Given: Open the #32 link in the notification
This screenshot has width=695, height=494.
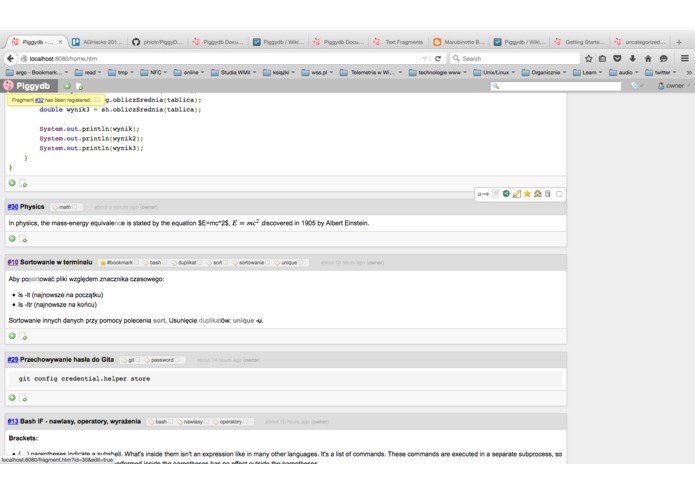Looking at the screenshot, I should coord(39,100).
